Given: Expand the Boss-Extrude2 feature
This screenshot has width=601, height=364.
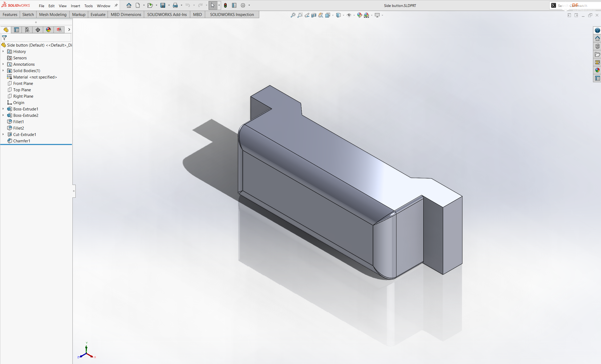Looking at the screenshot, I should click(x=3, y=115).
